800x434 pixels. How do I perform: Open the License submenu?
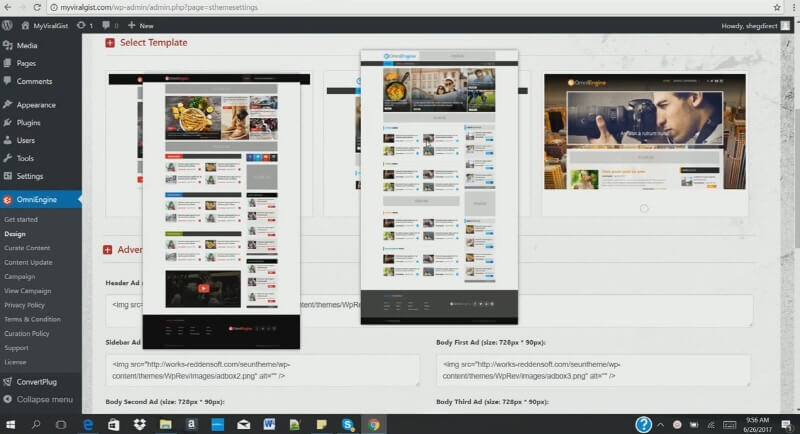tap(15, 362)
